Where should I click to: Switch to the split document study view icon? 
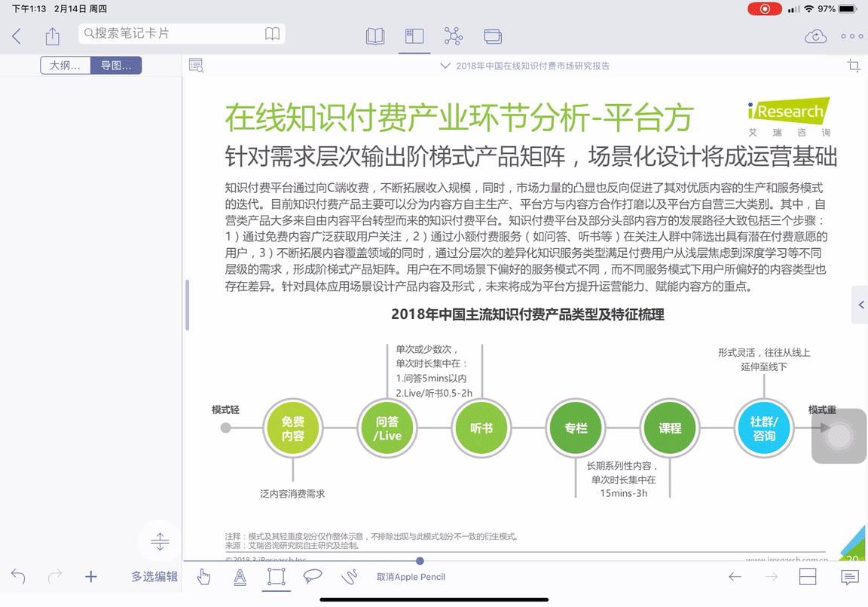414,35
